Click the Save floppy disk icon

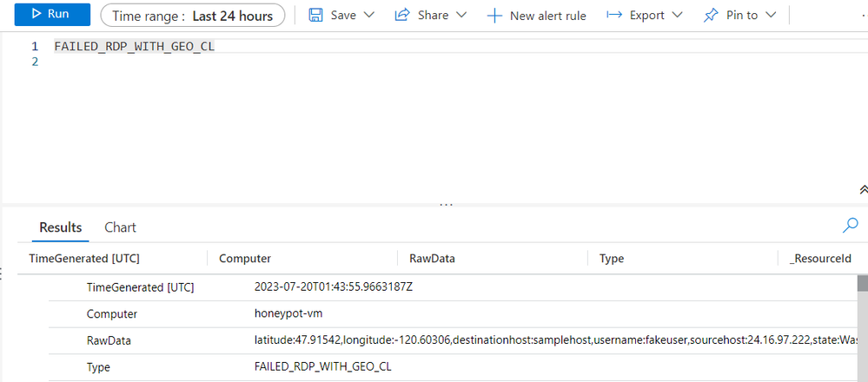(x=315, y=15)
